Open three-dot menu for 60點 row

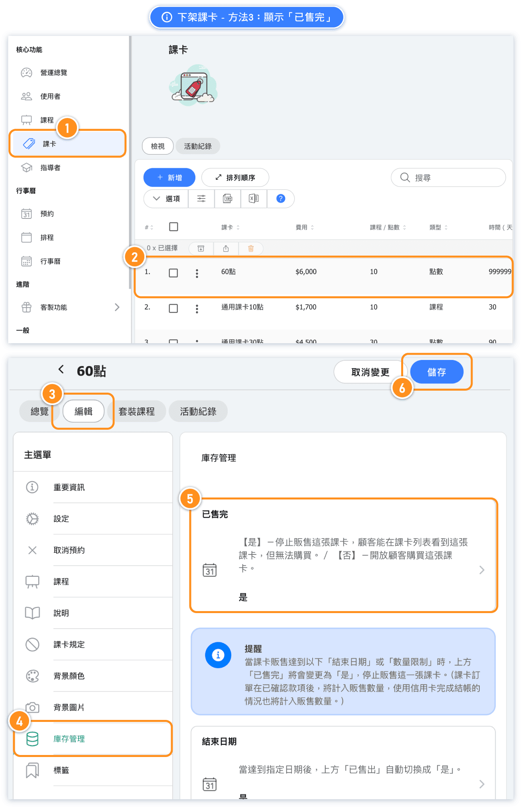(197, 273)
